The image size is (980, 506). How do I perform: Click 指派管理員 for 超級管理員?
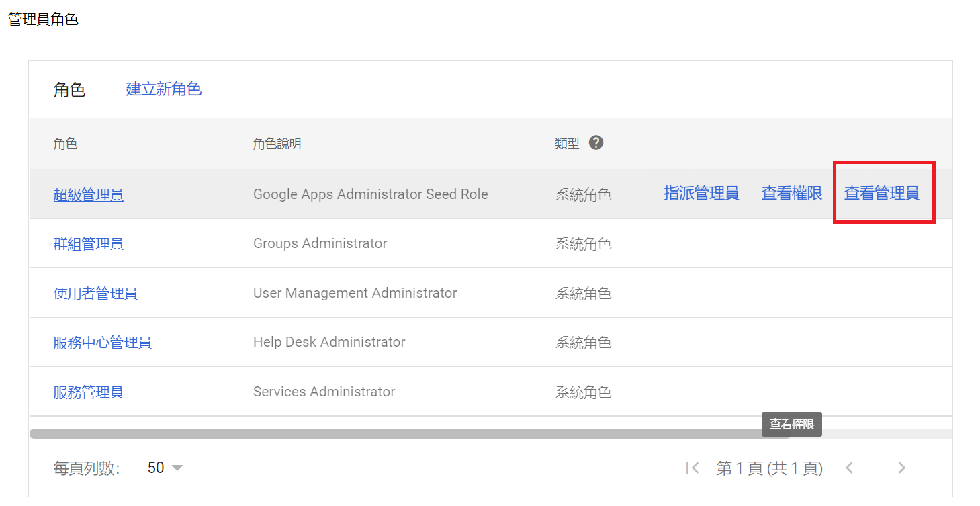(701, 194)
